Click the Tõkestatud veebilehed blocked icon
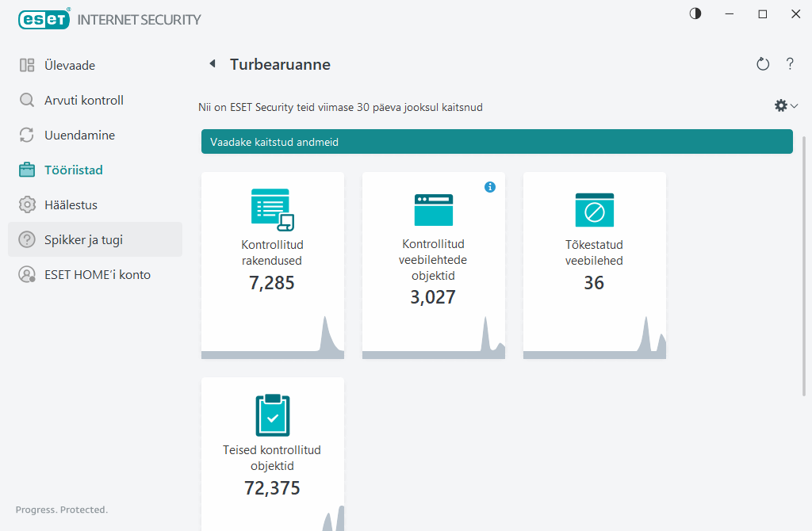The image size is (812, 531). pos(594,210)
